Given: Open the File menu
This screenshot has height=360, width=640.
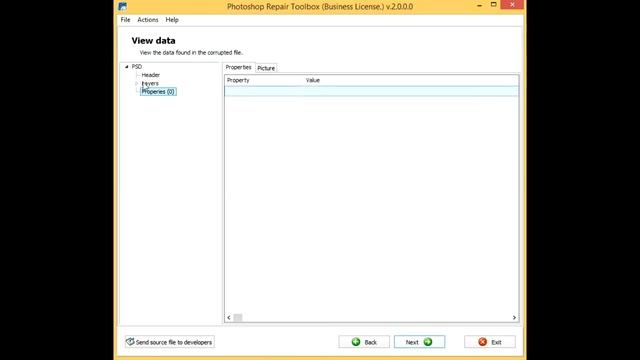Looking at the screenshot, I should 125,20.
